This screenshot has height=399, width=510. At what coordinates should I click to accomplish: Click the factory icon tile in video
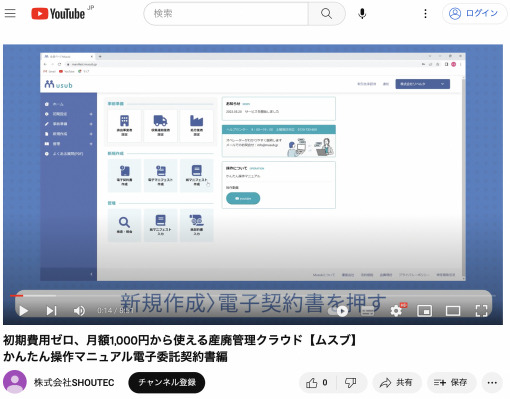point(196,126)
